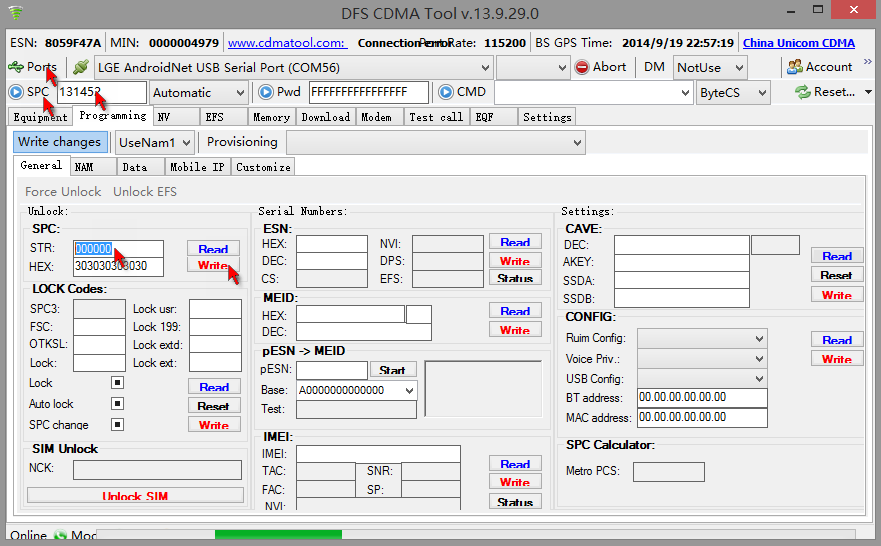This screenshot has width=881, height=546.
Task: Click the green progress bar at bottom
Action: pyautogui.click(x=278, y=536)
